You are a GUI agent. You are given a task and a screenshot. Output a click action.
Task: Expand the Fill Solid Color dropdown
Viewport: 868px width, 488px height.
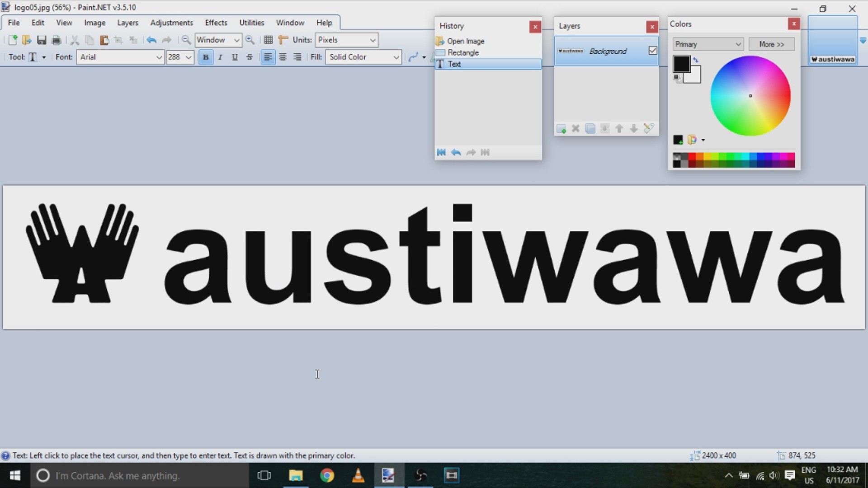point(363,57)
